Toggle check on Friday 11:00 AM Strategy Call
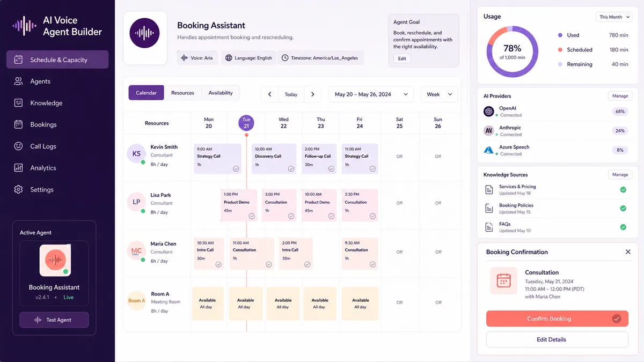 (x=372, y=168)
